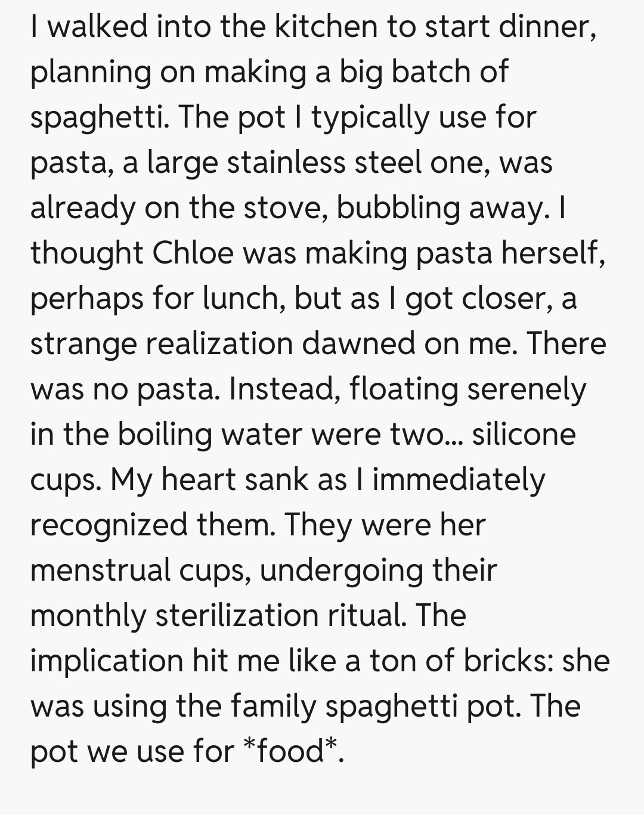
Task: Click the word "bubbling" in the story
Action: pyautogui.click(x=398, y=208)
